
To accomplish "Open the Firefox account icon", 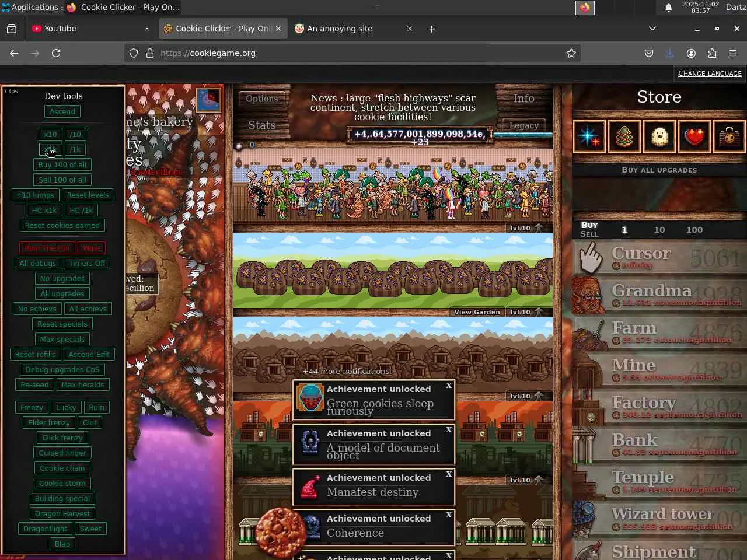I will (691, 53).
